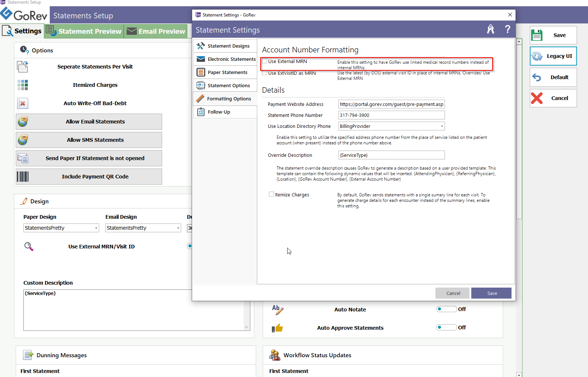The width and height of the screenshot is (588, 377).
Task: Click the Send Paper envelope icon
Action: 23,158
